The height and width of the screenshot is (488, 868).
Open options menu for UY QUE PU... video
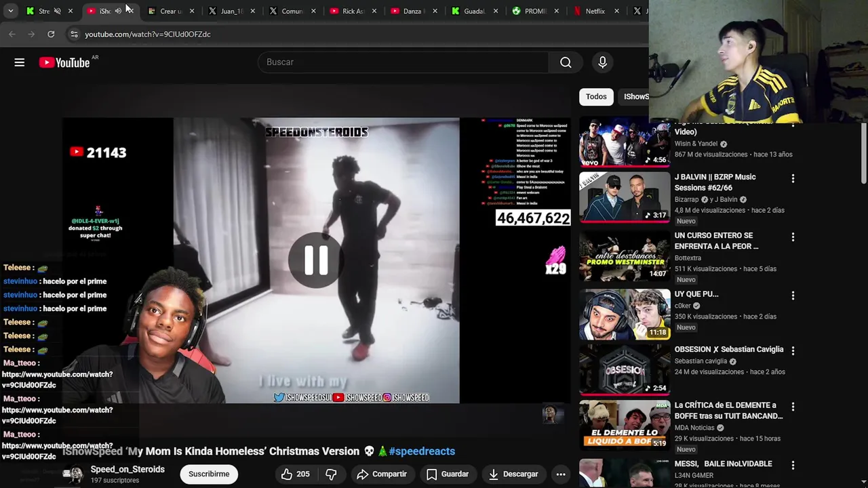click(793, 296)
